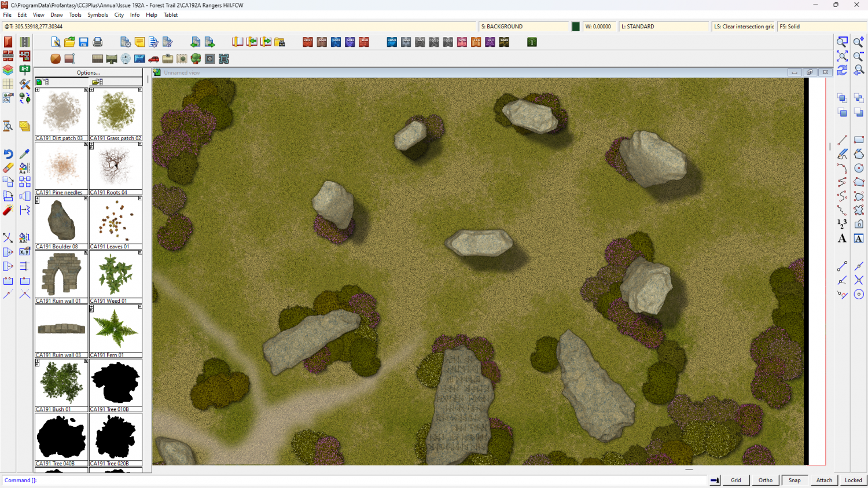This screenshot has width=868, height=488.
Task: Select the Number label 123 tool
Action: 843,224
